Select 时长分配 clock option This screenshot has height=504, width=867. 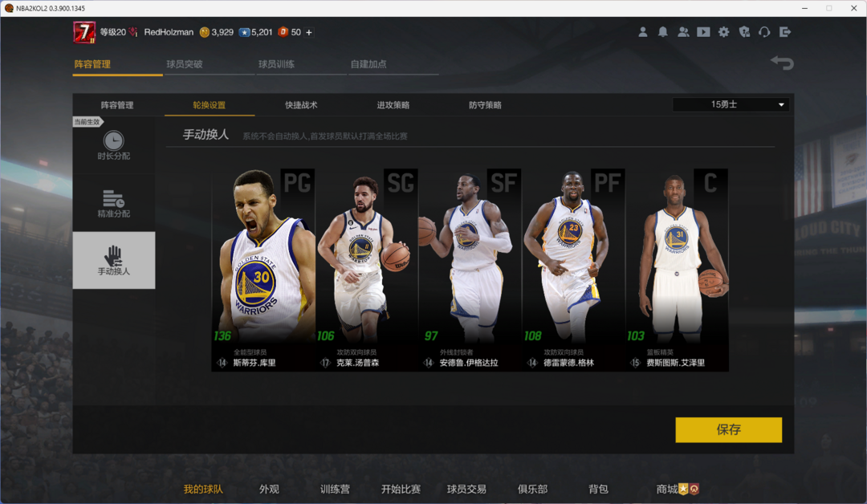click(114, 146)
